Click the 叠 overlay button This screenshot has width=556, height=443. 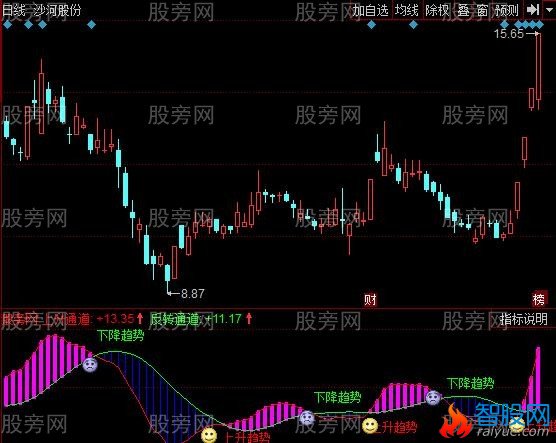click(x=463, y=10)
